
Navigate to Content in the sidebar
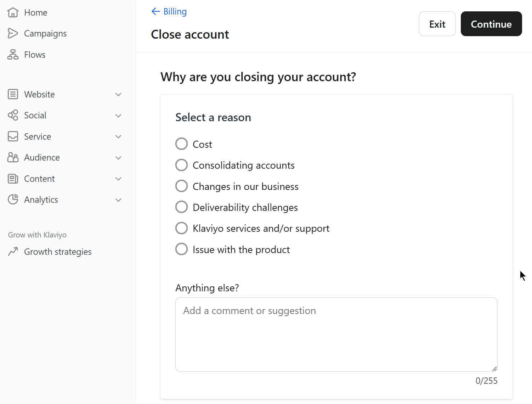[39, 179]
